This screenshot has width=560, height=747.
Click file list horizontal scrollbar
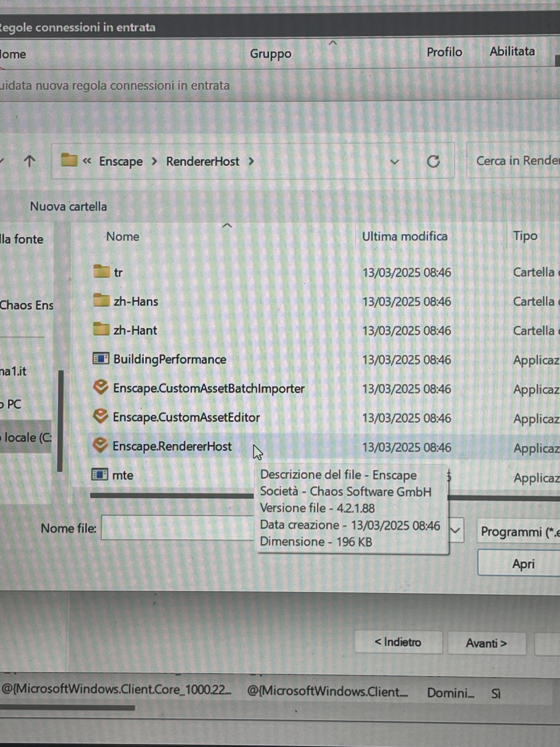[x=171, y=495]
